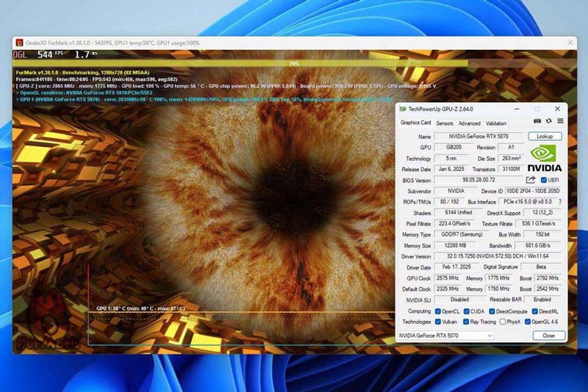Click the Digital Signature value Beta
The height and width of the screenshot is (392, 588).
tap(541, 267)
